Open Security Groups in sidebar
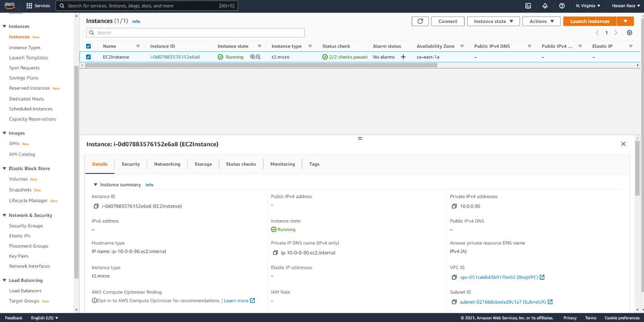The width and height of the screenshot is (644, 322). [x=26, y=226]
